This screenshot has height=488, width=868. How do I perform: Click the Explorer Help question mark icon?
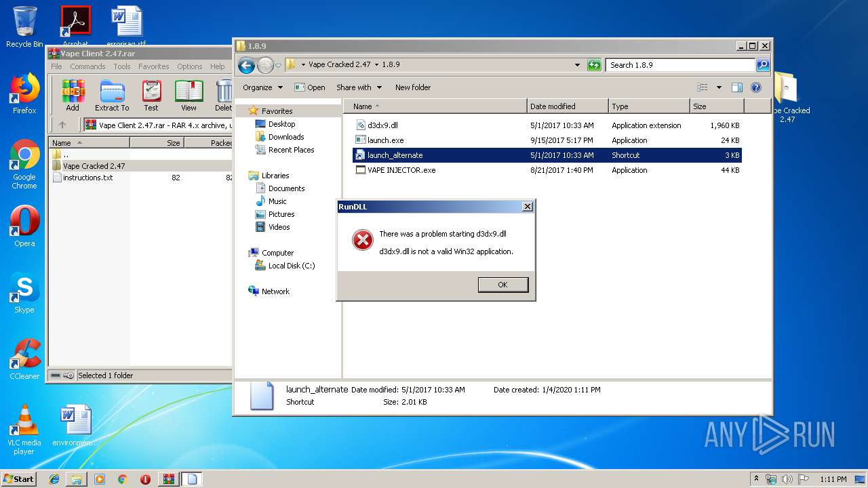[x=756, y=87]
